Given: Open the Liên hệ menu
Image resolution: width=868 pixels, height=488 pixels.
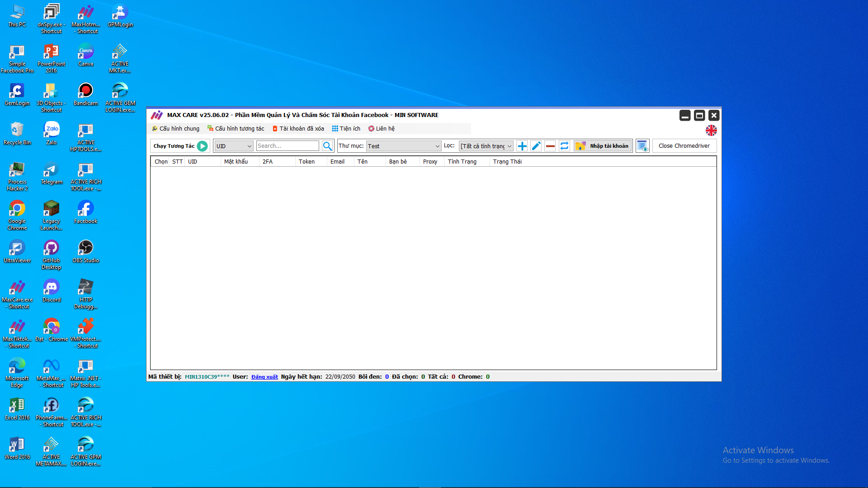Looking at the screenshot, I should click(x=382, y=129).
